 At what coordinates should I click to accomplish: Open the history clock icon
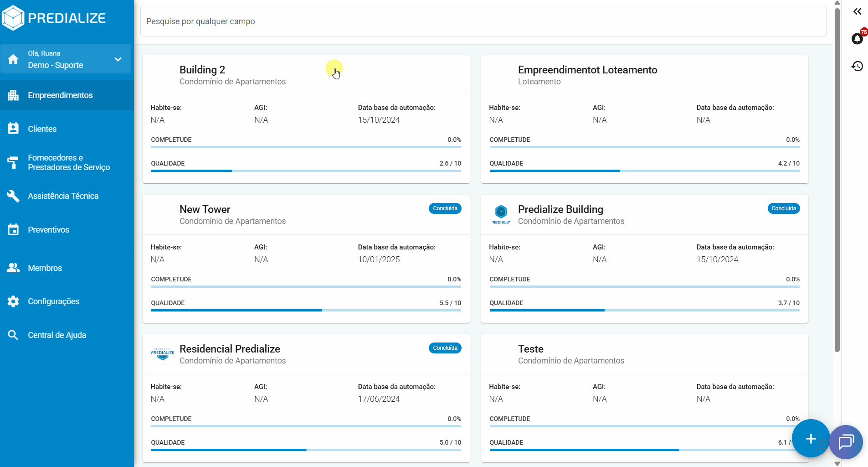(x=857, y=66)
